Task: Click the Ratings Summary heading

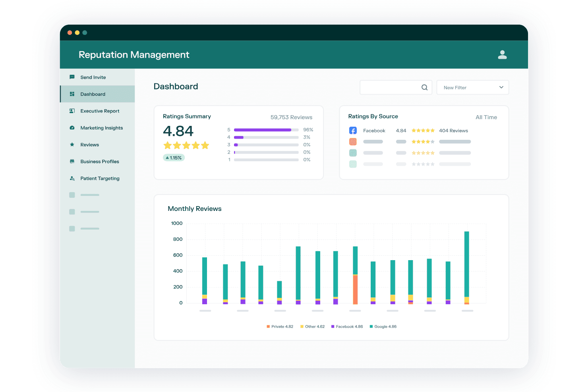Action: click(x=187, y=116)
